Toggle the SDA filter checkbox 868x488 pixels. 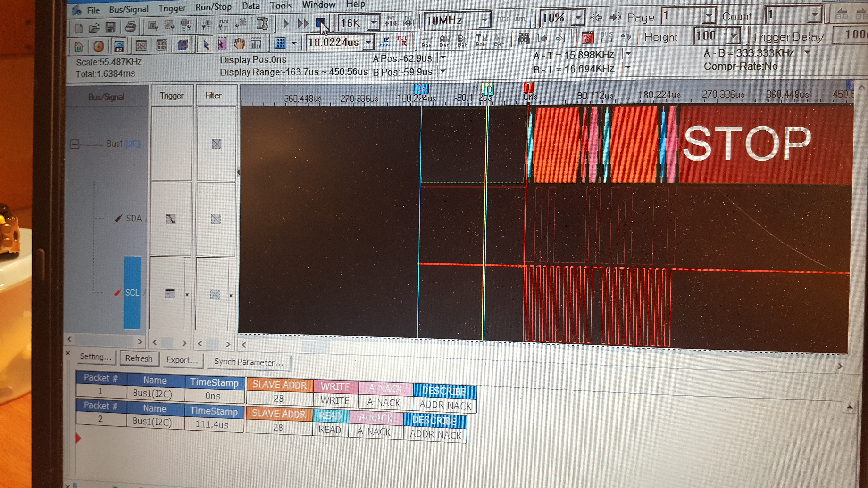[216, 220]
